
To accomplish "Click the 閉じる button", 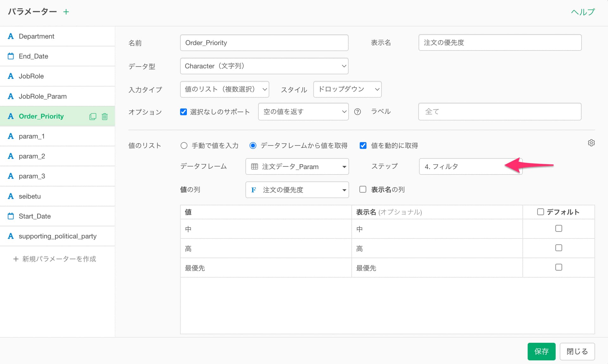I will pos(577,351).
